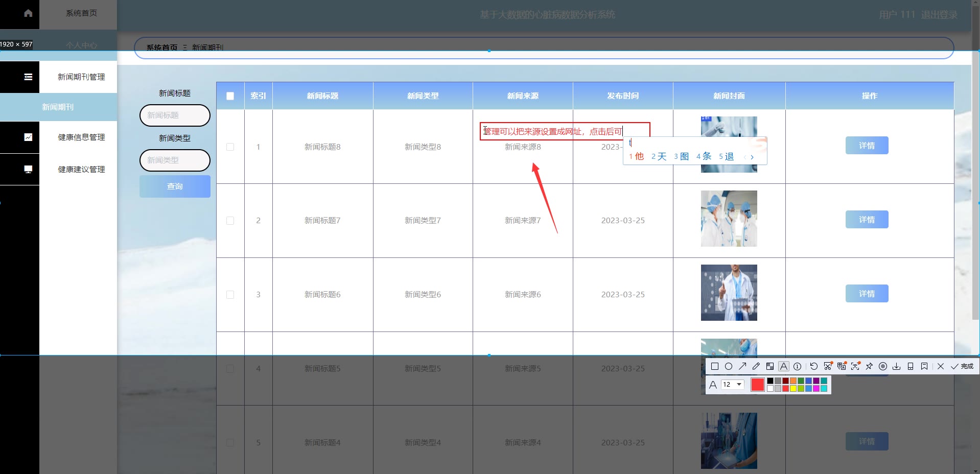Check the checkbox for row 新闻标题8
980x474 pixels.
point(230,147)
